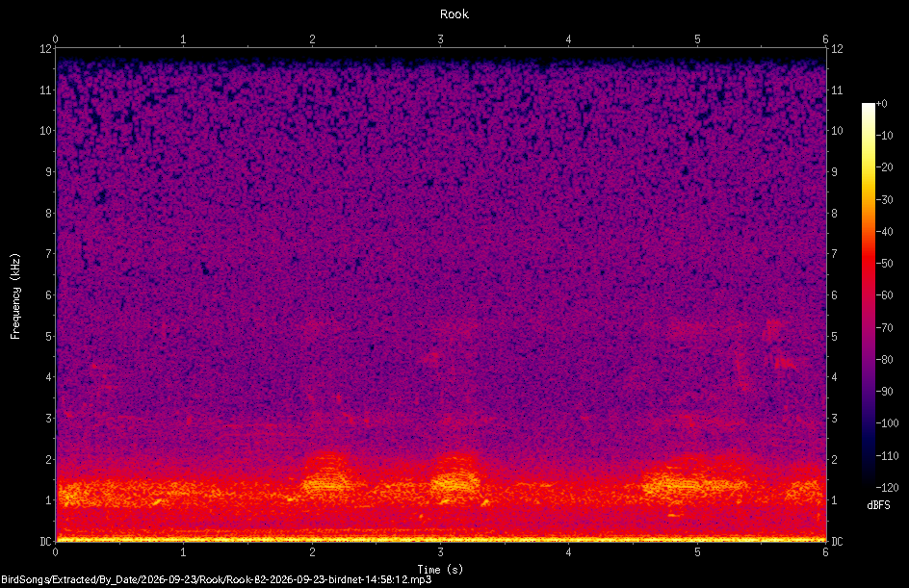909x588 pixels.
Task: Select the "-30" color scale value
Action: click(884, 200)
